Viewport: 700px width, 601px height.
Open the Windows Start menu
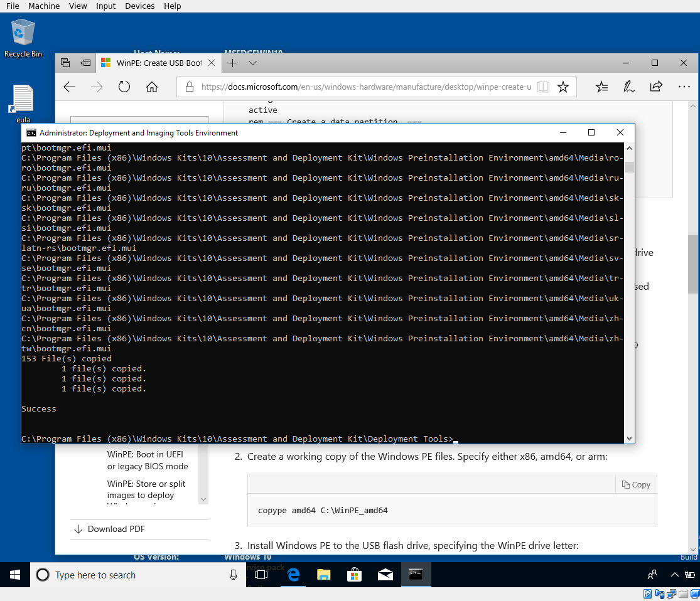tap(14, 575)
